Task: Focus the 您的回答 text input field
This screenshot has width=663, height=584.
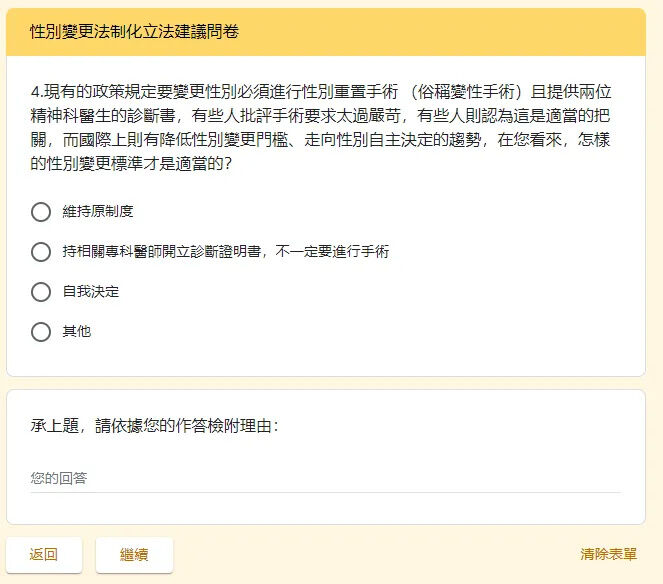Action: coord(326,479)
